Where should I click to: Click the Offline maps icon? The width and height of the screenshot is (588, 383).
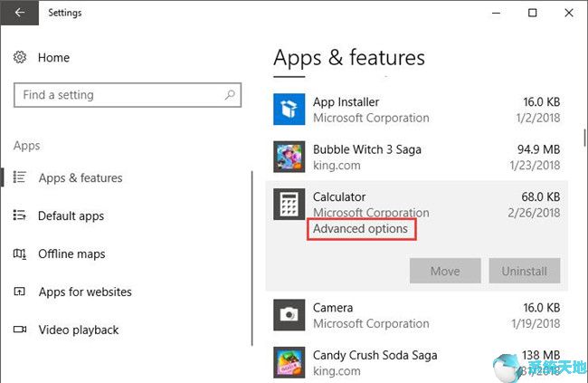tap(20, 254)
